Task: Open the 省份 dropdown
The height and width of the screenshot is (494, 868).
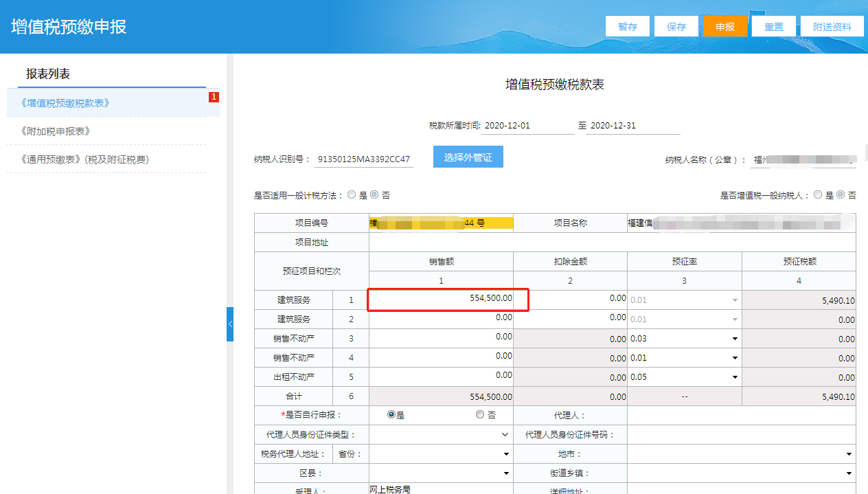Action: [440, 454]
